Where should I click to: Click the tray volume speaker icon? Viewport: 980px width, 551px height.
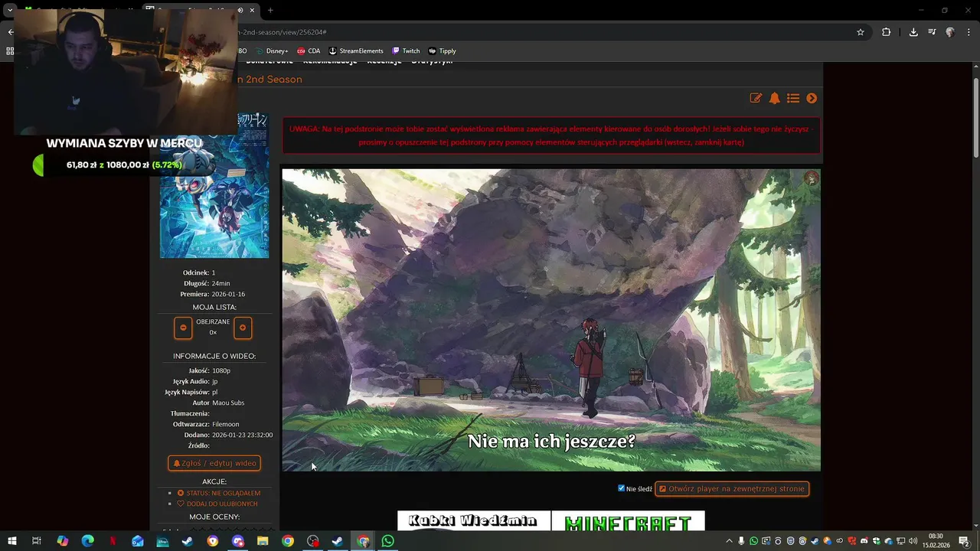coord(913,541)
